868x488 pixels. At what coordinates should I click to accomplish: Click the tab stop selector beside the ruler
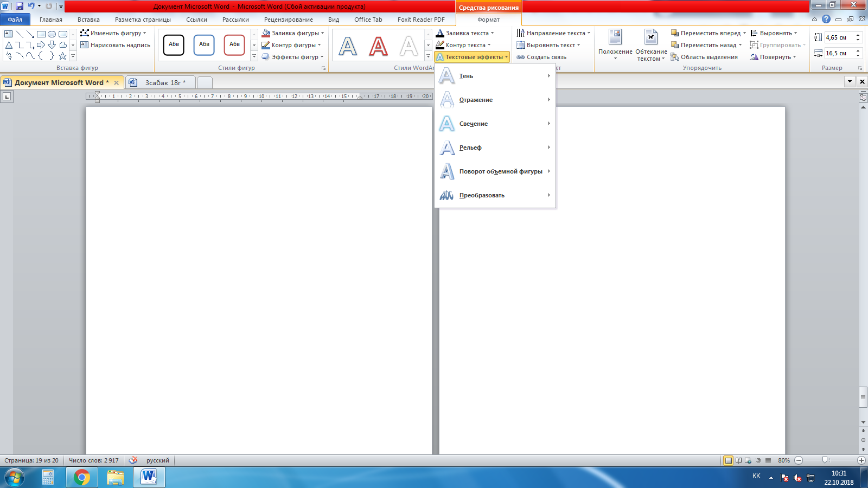(7, 97)
